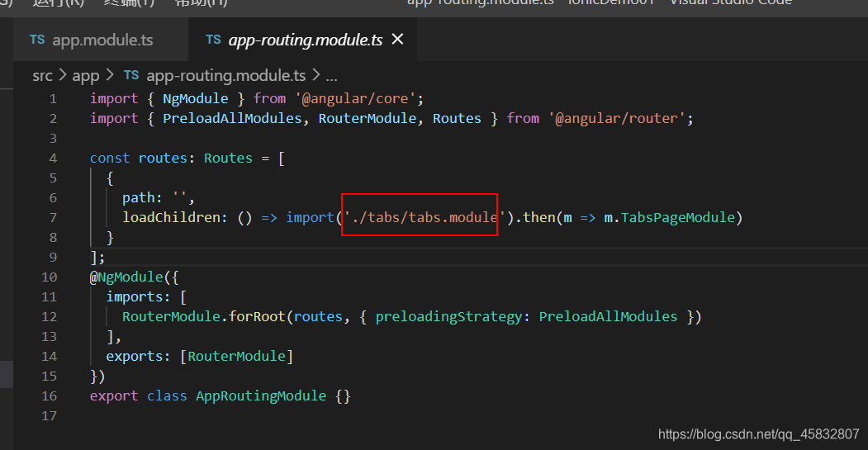Click Routes in the line 2 import

(457, 118)
